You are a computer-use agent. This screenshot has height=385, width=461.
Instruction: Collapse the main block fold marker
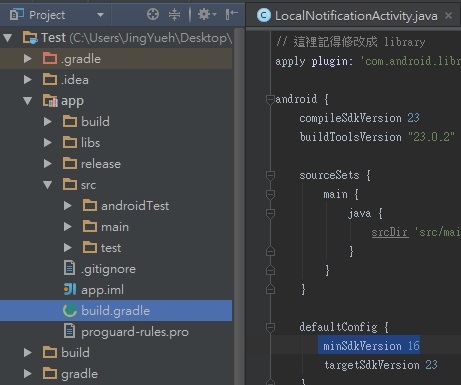[x=270, y=194]
